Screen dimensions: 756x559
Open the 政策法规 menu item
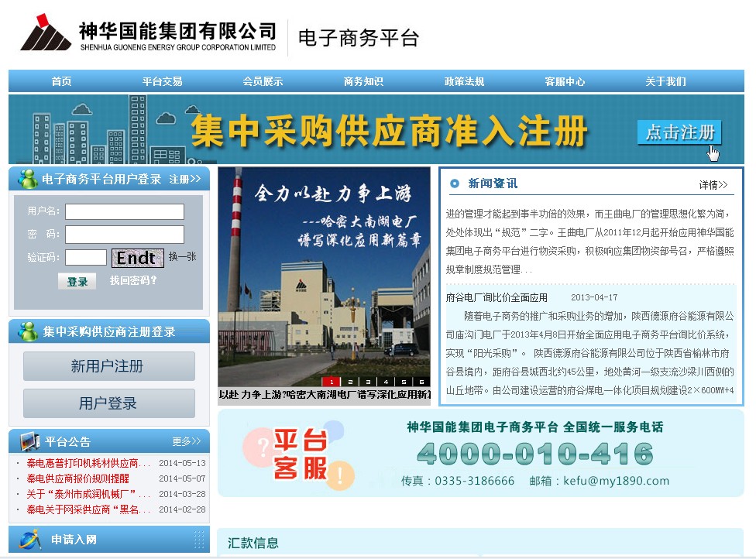[x=464, y=81]
